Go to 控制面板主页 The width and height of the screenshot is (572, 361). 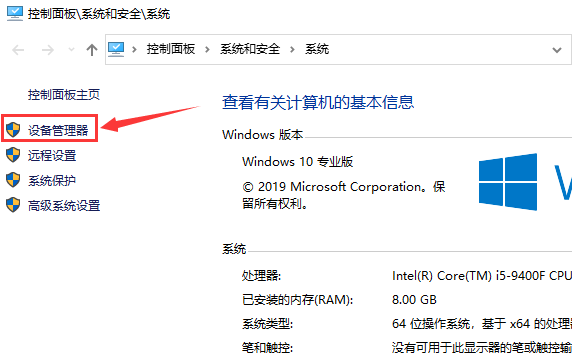64,95
